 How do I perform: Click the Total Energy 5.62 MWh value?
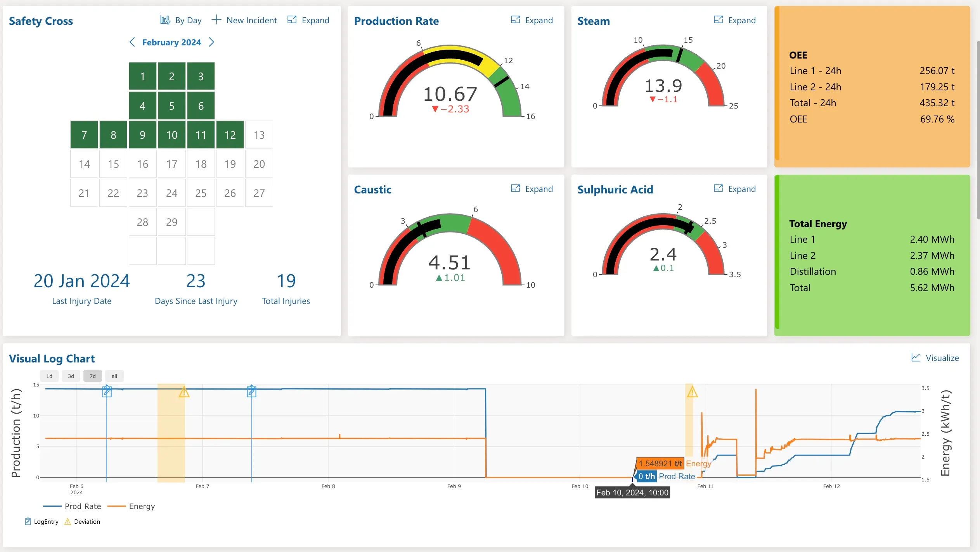pos(932,288)
